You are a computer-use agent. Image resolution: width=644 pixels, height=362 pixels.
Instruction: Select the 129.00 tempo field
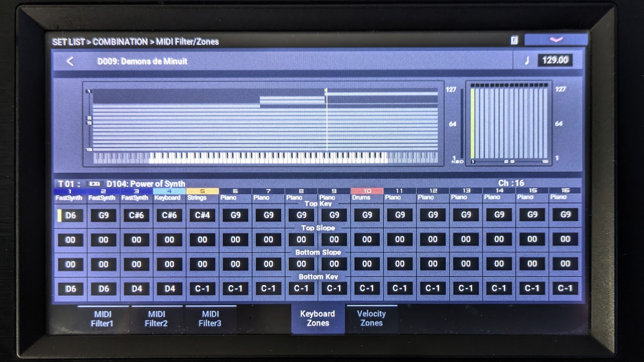tap(555, 60)
